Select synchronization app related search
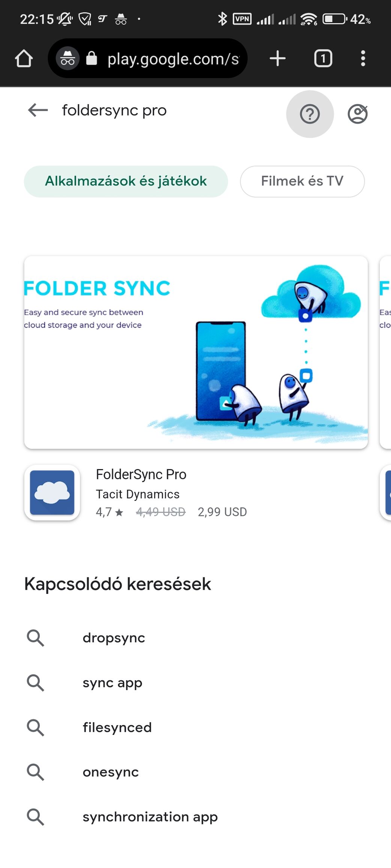Image resolution: width=391 pixels, height=868 pixels. 150,817
